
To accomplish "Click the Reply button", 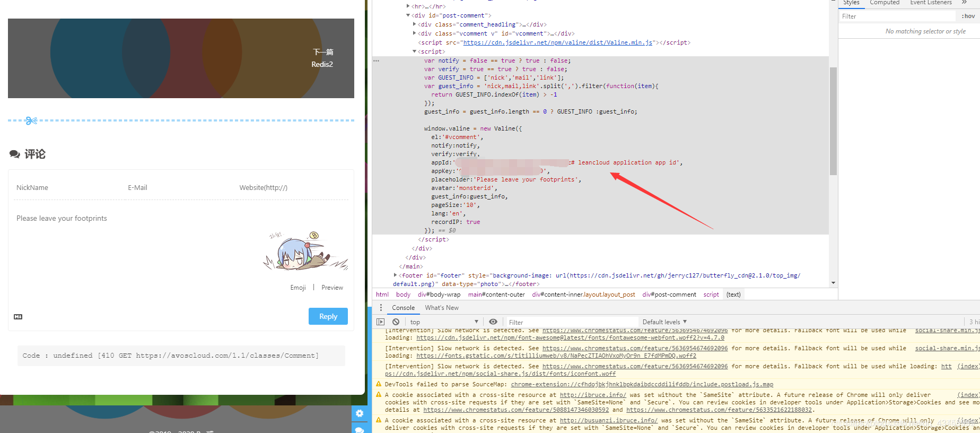I will [x=328, y=316].
